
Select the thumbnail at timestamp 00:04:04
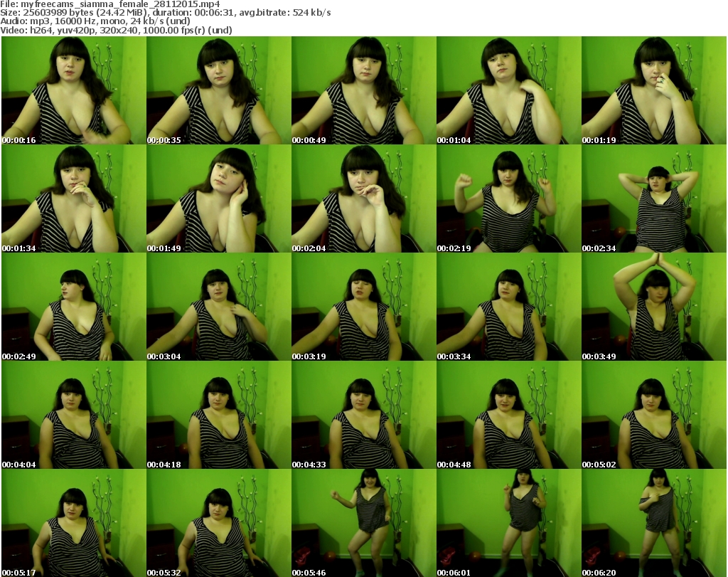(x=74, y=415)
